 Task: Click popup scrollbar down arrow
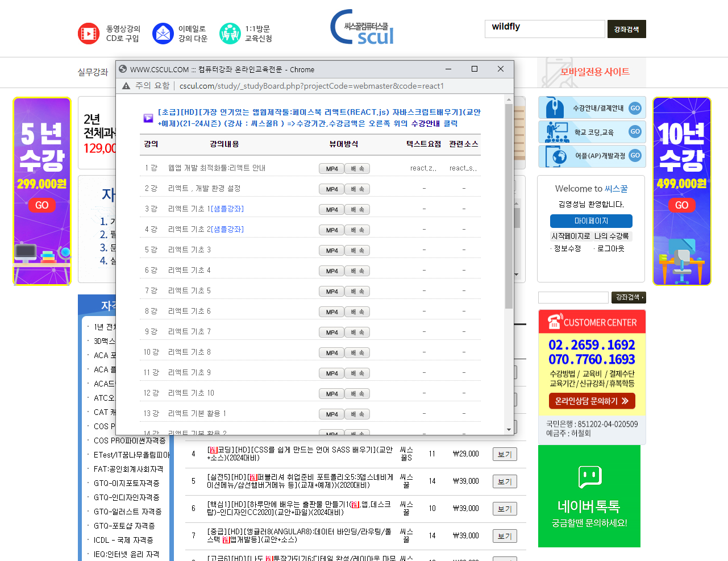coord(509,429)
